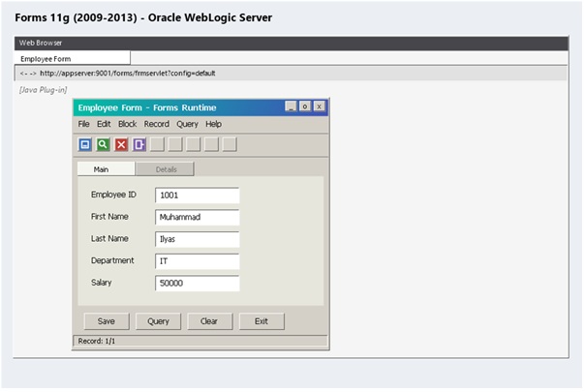This screenshot has height=392, width=585.
Task: Close the Forms Runtime window
Action: point(319,106)
